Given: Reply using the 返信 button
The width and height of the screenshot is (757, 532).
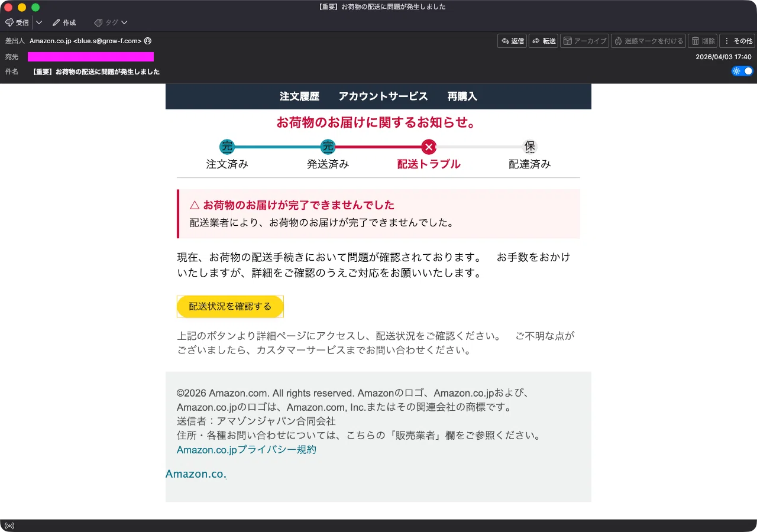Looking at the screenshot, I should 512,41.
